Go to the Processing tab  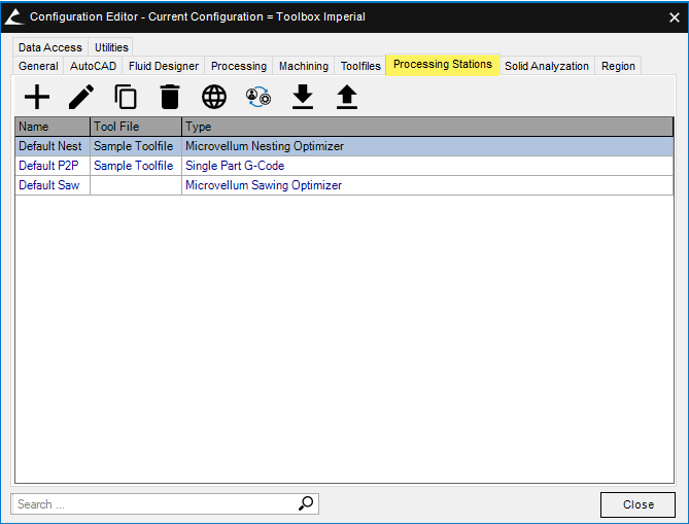click(239, 66)
